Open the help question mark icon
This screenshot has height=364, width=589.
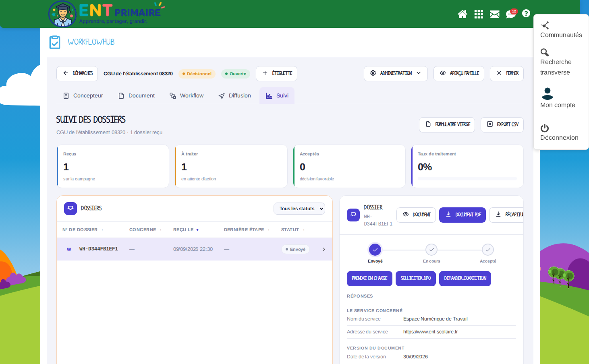pos(526,13)
